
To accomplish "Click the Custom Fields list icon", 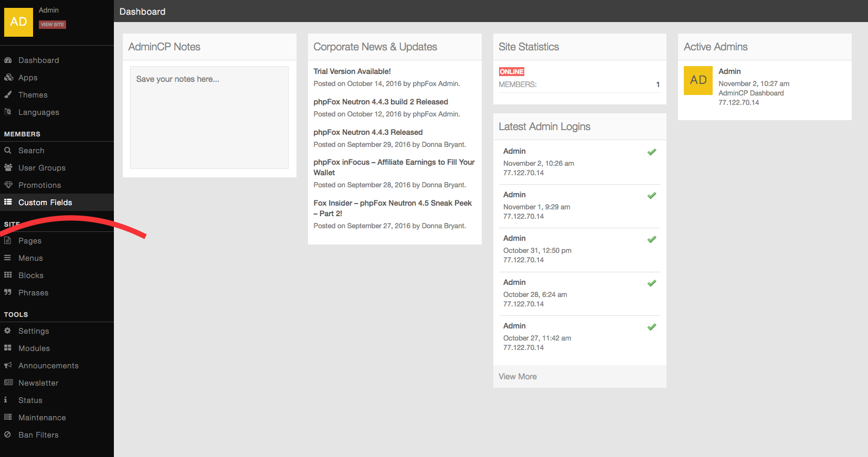I will coord(8,202).
